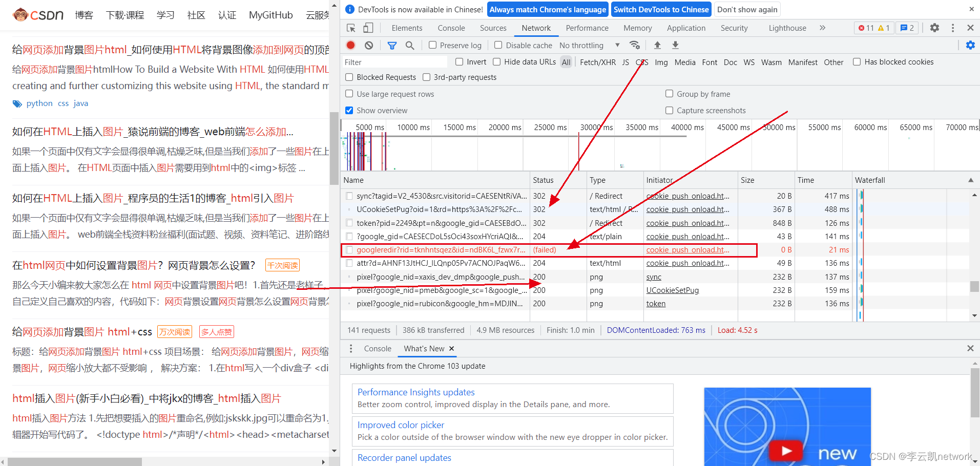The image size is (980, 466).
Task: Click the CSDN page horizontal scrollbar
Action: click(x=74, y=462)
